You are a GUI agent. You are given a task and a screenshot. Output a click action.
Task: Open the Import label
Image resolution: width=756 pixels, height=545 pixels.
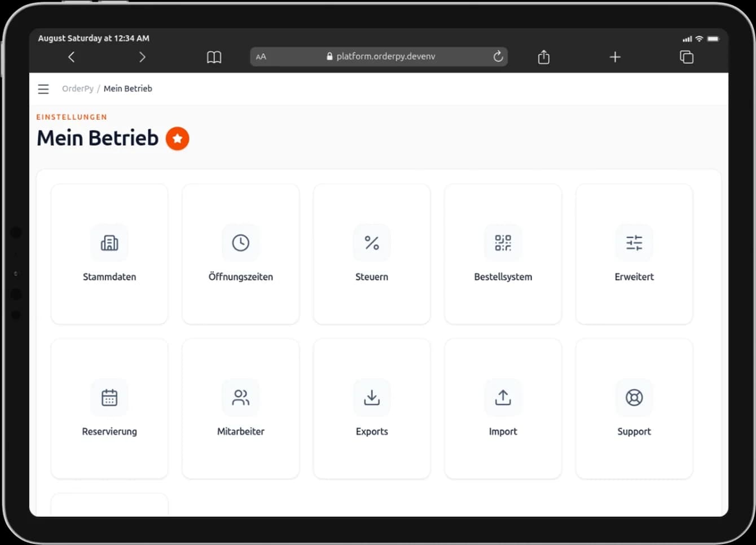[503, 432]
